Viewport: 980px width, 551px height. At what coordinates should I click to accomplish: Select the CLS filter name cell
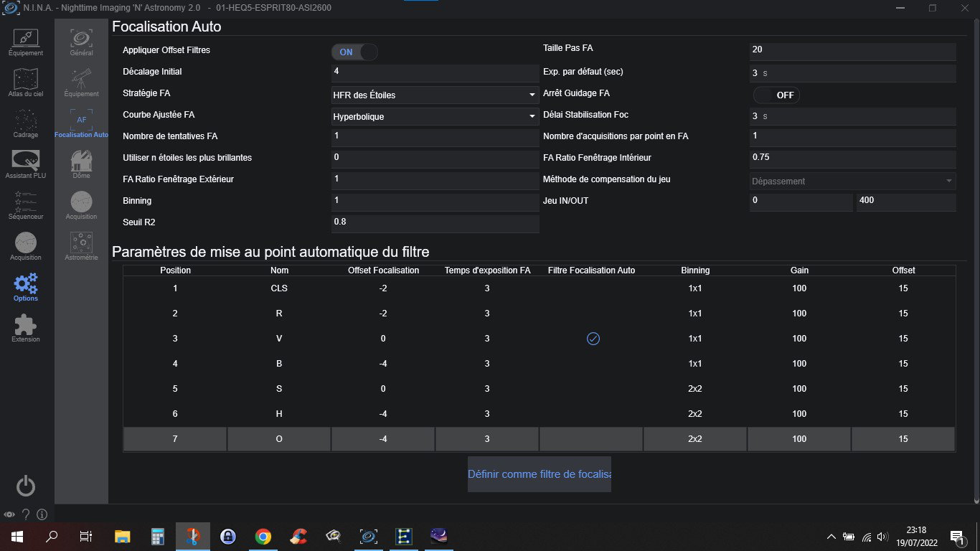pyautogui.click(x=279, y=288)
